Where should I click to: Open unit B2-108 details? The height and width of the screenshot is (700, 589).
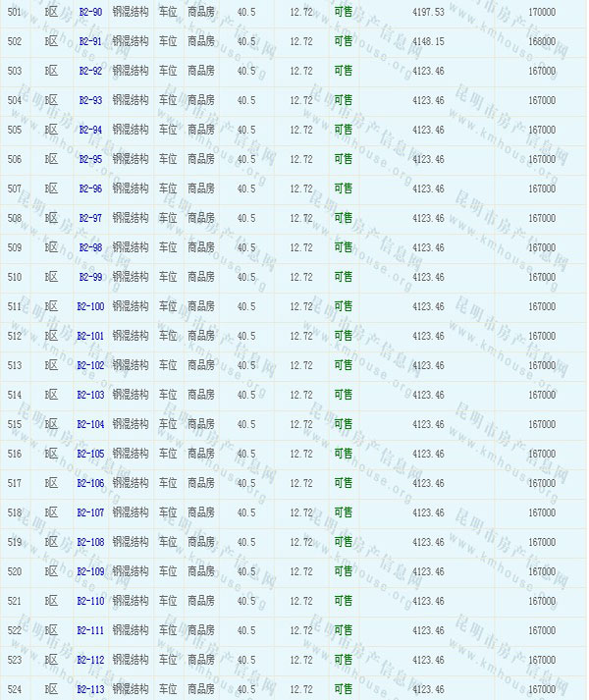click(x=90, y=542)
